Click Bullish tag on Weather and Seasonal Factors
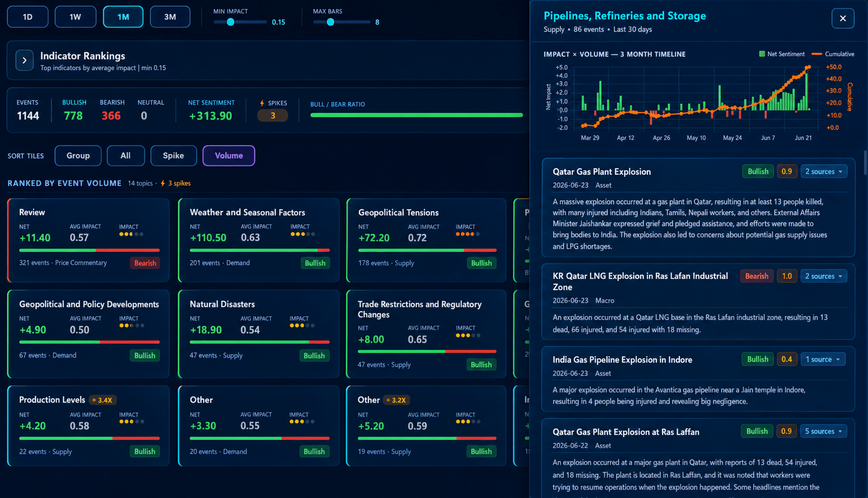This screenshot has height=498, width=868. [315, 263]
